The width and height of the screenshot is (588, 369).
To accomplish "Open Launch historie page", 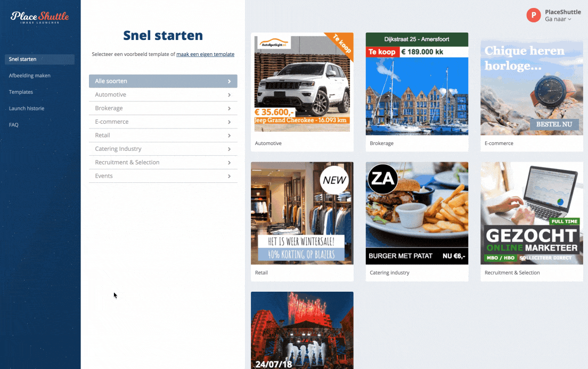I will coord(27,108).
